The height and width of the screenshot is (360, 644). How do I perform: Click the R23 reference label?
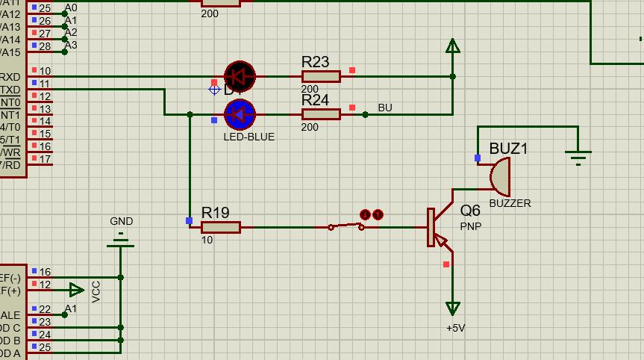point(315,62)
